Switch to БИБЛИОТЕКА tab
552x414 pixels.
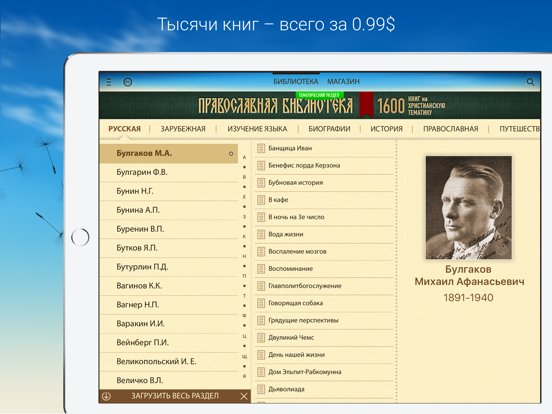[x=296, y=82]
